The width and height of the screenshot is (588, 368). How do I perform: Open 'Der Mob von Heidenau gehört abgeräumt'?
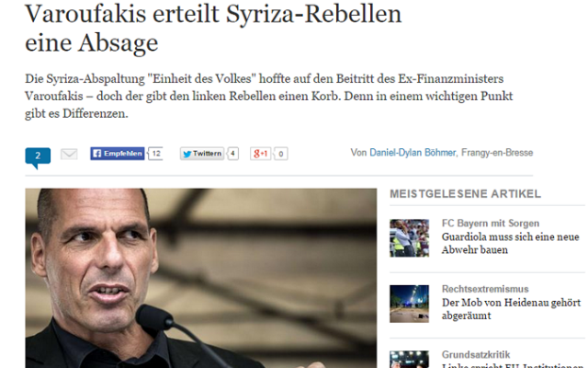coord(511,309)
